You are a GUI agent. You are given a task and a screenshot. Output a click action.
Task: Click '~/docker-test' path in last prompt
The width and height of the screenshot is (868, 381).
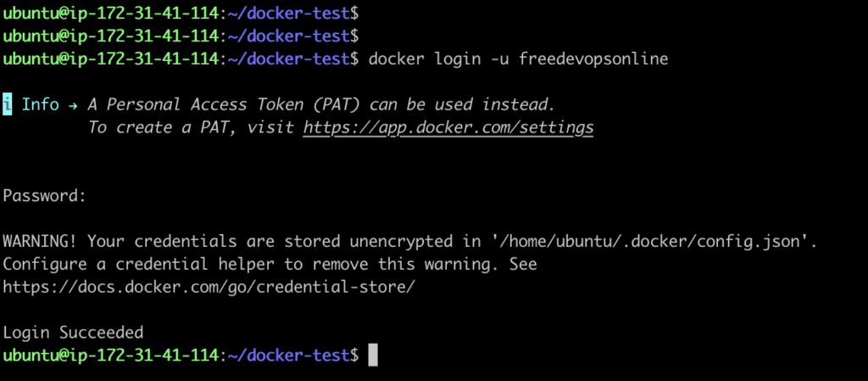coord(288,355)
